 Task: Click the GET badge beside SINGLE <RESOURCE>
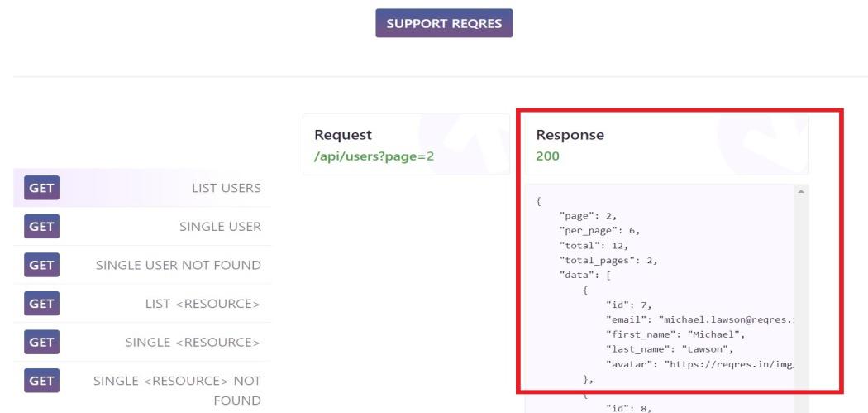(41, 343)
